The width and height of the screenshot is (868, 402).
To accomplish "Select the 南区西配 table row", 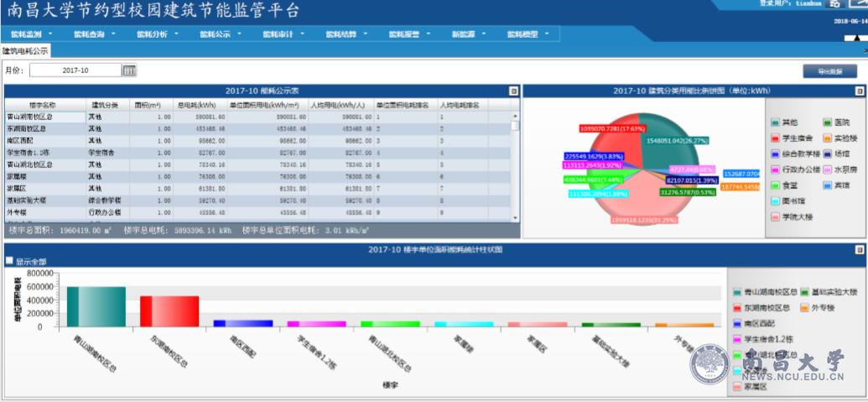I will [x=258, y=141].
